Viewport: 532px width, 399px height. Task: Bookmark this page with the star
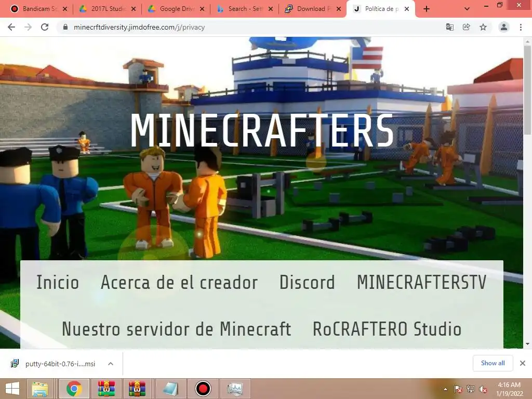[x=483, y=27]
